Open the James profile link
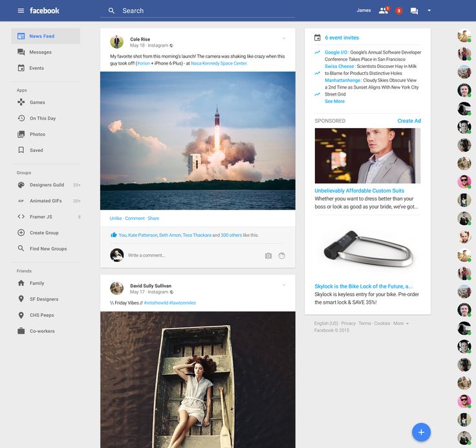 (363, 10)
